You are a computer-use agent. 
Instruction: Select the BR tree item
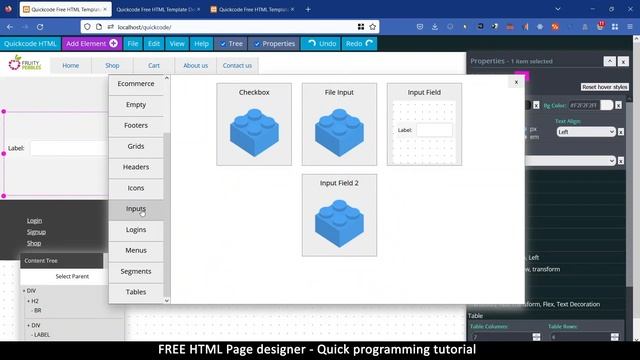38,311
